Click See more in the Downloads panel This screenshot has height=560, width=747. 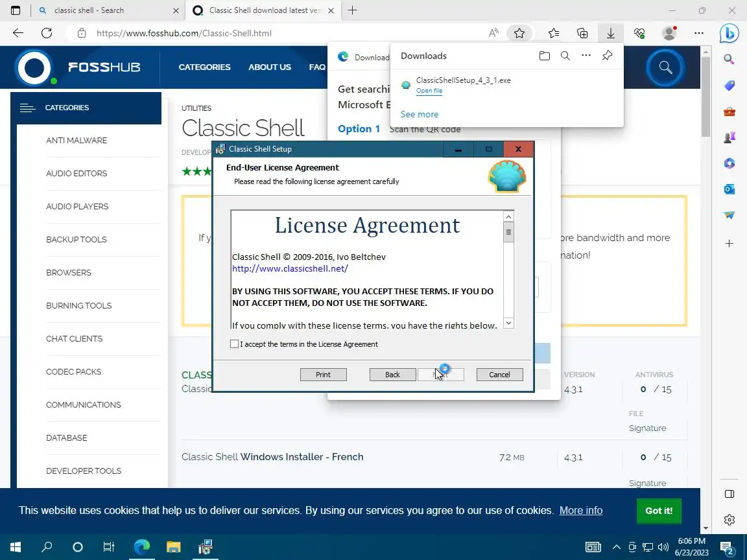pyautogui.click(x=420, y=114)
